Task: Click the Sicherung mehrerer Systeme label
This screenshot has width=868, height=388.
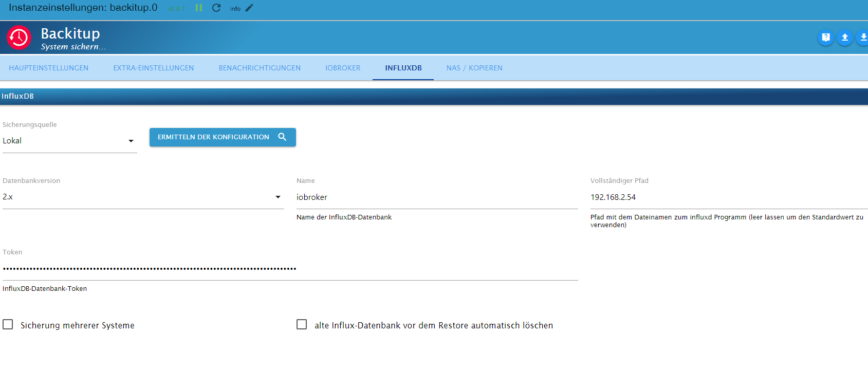Action: pos(78,325)
